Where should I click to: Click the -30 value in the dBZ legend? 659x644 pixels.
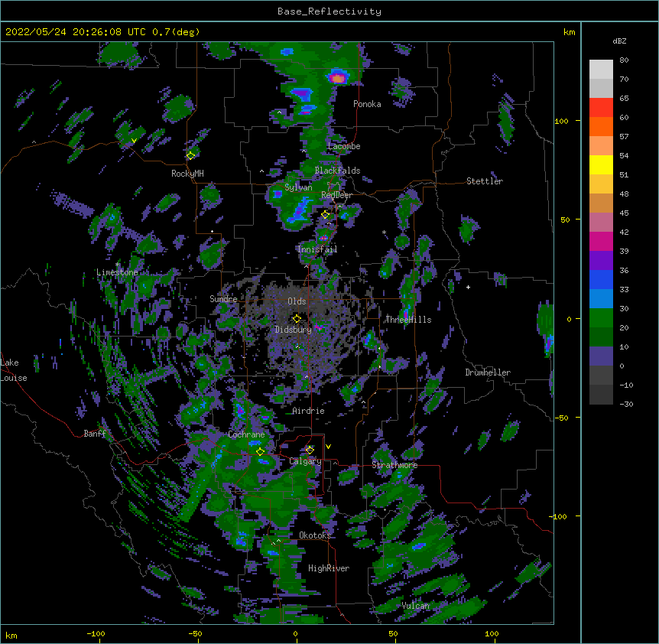coord(626,405)
